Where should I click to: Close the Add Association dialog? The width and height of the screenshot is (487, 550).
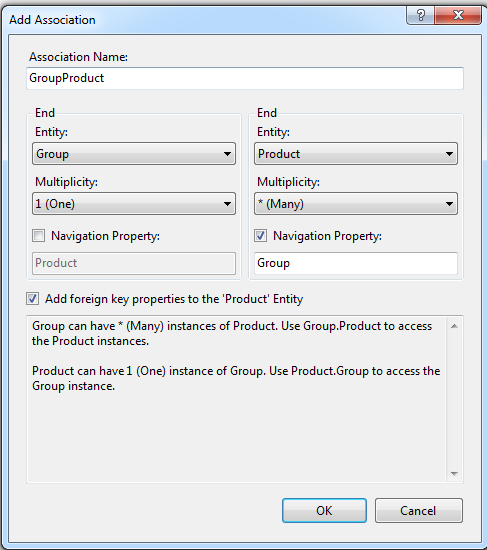[x=458, y=15]
